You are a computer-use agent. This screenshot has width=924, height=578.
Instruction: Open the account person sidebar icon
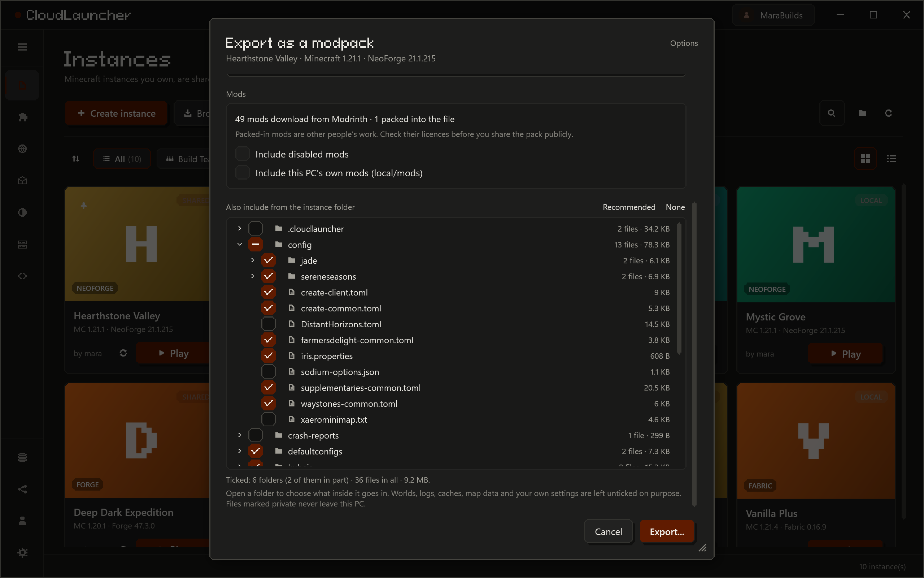coord(22,521)
